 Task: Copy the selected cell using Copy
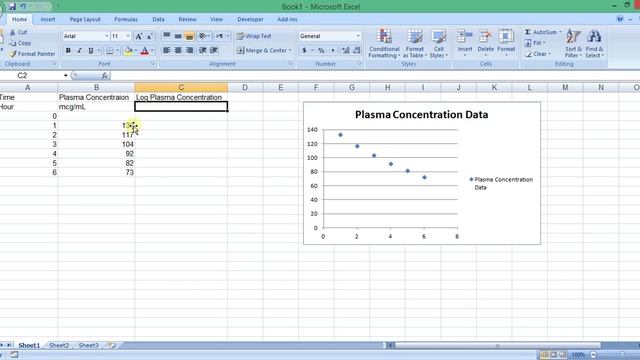pos(20,43)
